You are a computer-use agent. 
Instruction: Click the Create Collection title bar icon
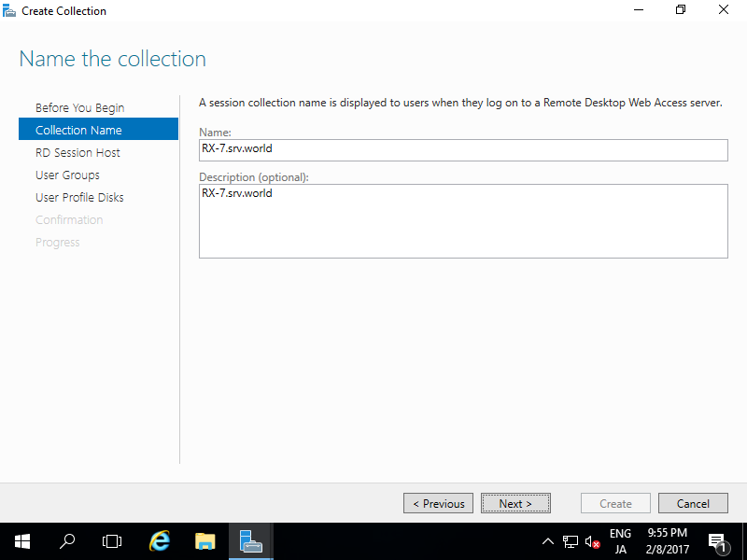pyautogui.click(x=9, y=10)
